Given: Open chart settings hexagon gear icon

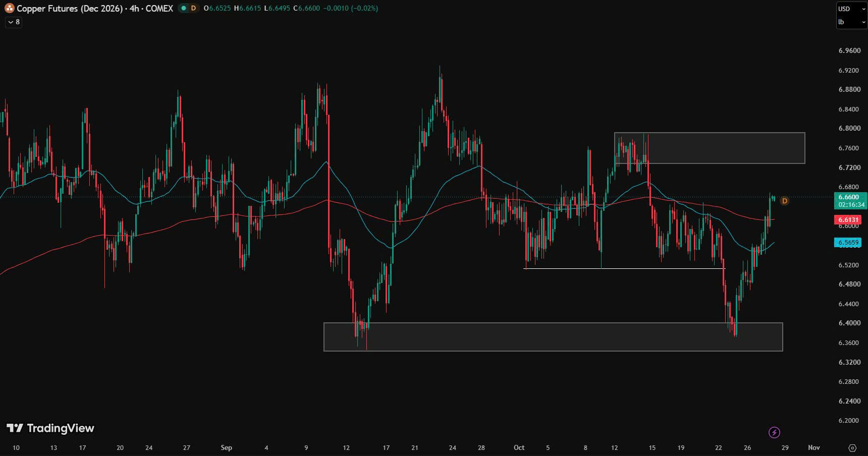Looking at the screenshot, I should (852, 447).
